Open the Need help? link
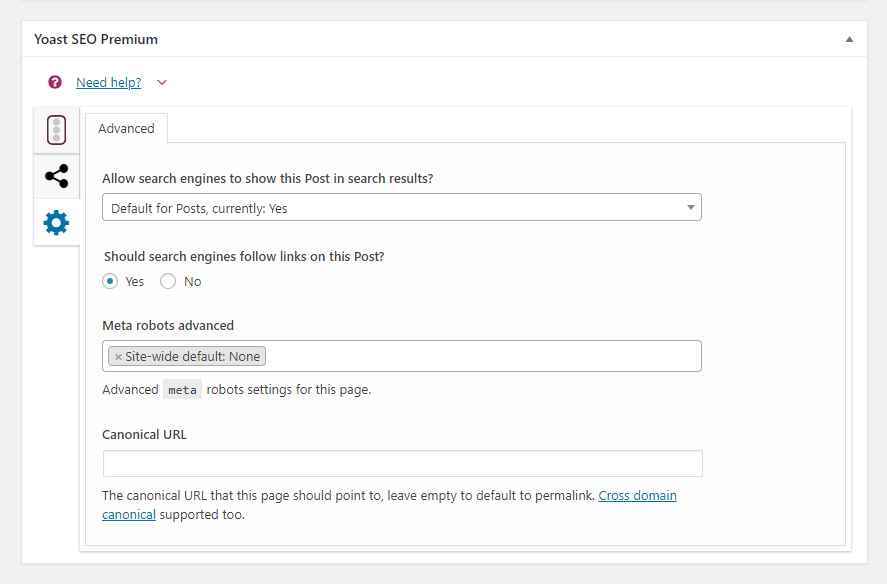Image resolution: width=887 pixels, height=584 pixels. click(109, 83)
